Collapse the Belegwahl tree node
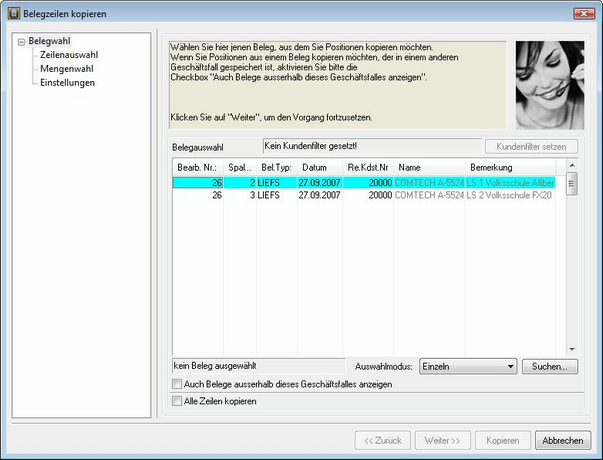 click(x=21, y=41)
